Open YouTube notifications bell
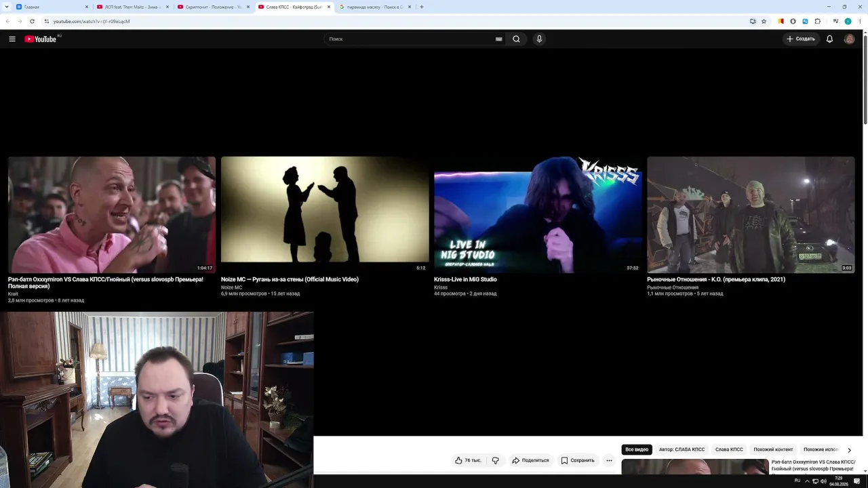The width and height of the screenshot is (868, 488). click(x=829, y=39)
